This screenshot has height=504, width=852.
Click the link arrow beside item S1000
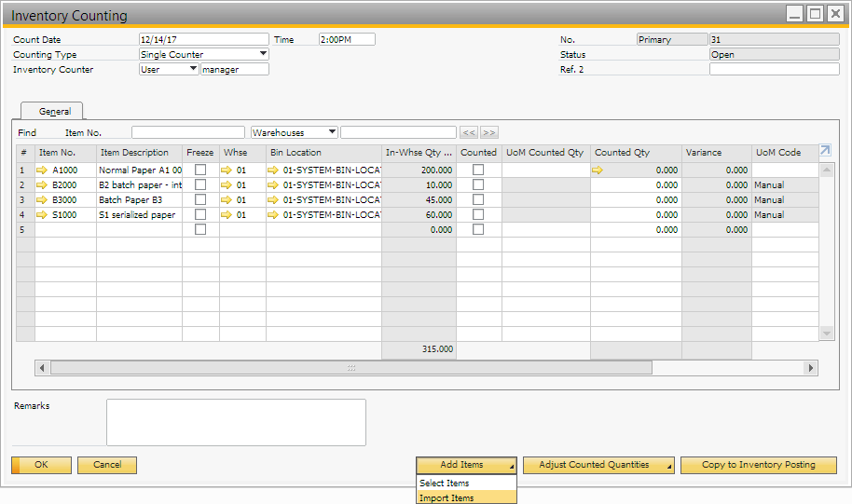[42, 215]
